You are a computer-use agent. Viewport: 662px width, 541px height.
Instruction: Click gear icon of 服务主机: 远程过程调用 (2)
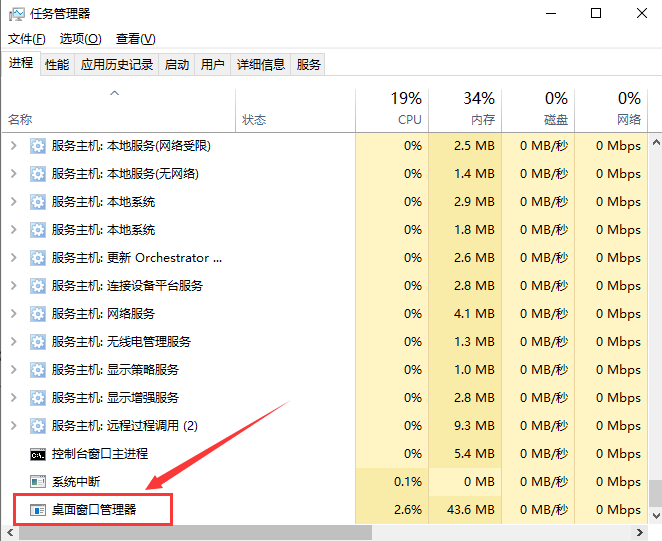38,425
